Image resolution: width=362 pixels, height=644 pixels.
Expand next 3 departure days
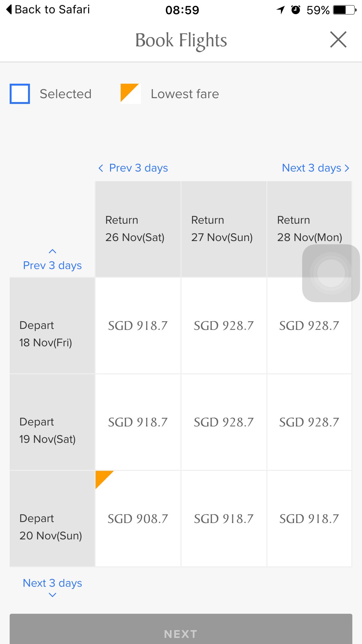[x=52, y=587]
